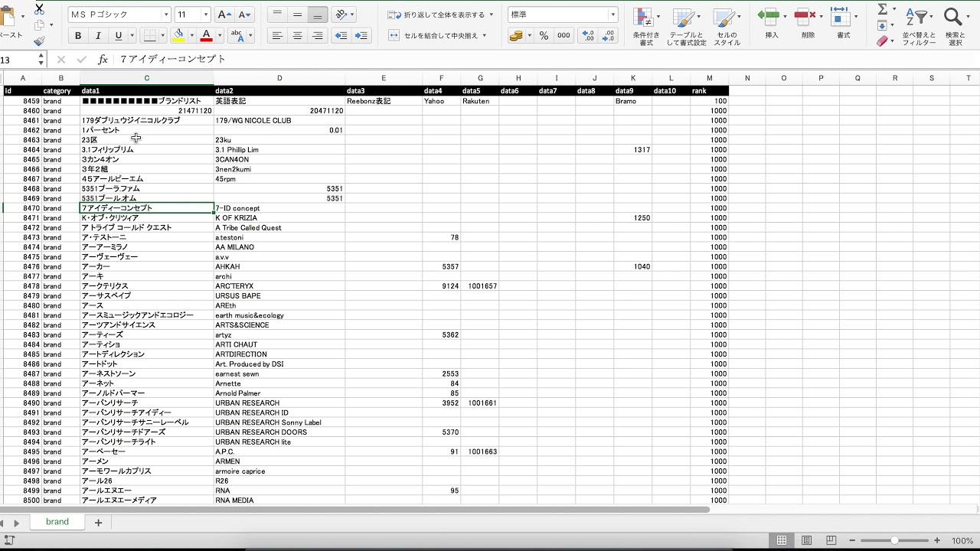Click the Clear eraser icon
The image size is (980, 551).
[x=883, y=41]
